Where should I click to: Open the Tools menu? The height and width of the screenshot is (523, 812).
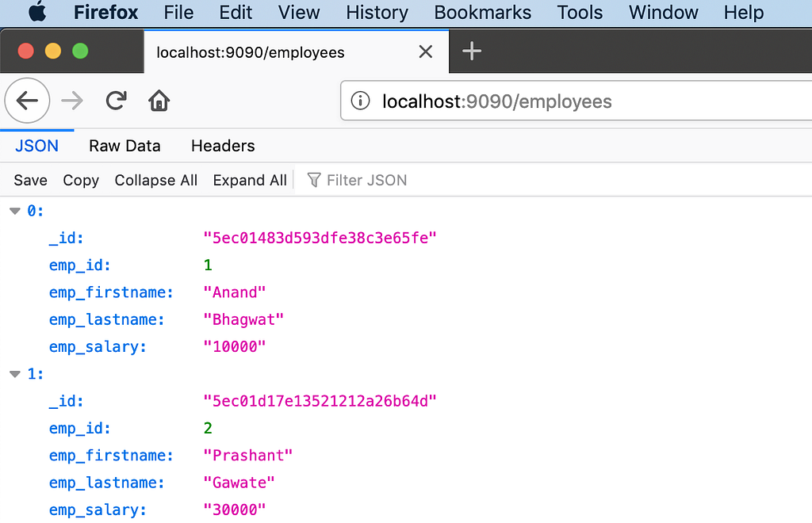point(580,13)
